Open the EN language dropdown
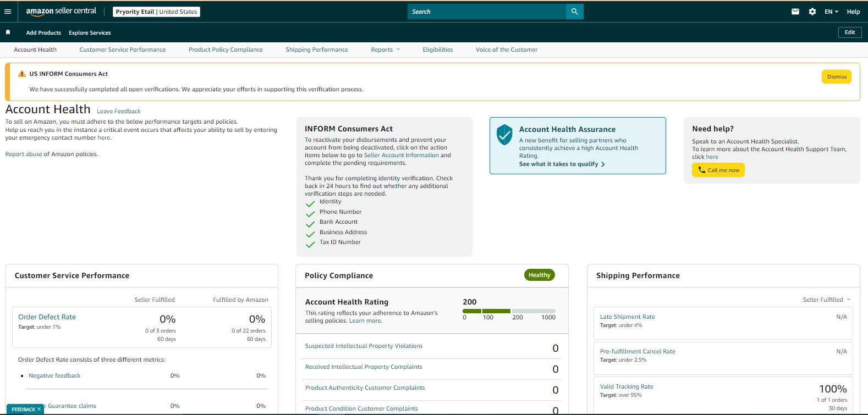This screenshot has height=415, width=868. coord(831,12)
